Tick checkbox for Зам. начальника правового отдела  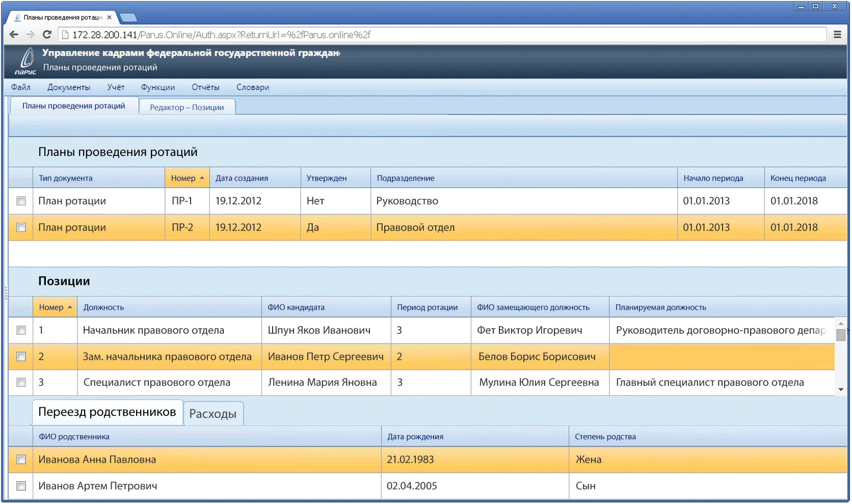point(21,357)
